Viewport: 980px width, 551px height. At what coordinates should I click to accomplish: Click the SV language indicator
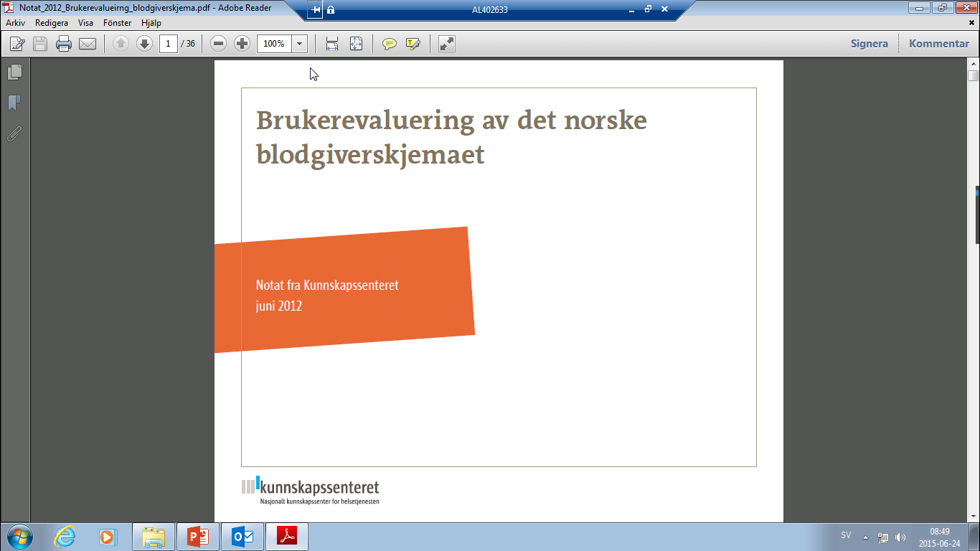(846, 535)
